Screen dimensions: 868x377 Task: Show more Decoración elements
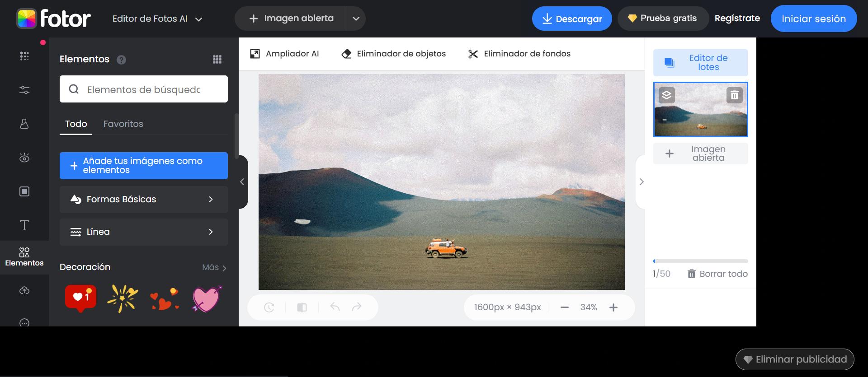(x=214, y=267)
